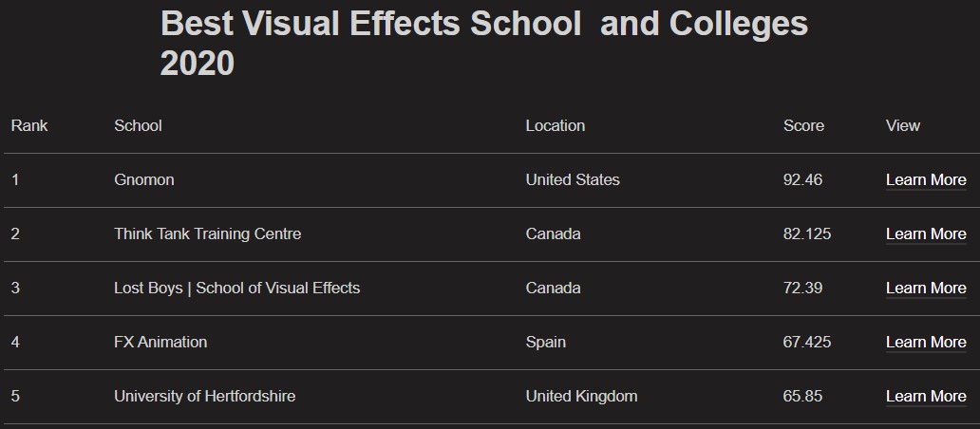Viewport: 980px width, 429px height.
Task: Open Learn More for University of Hertfordshire
Action: click(926, 397)
